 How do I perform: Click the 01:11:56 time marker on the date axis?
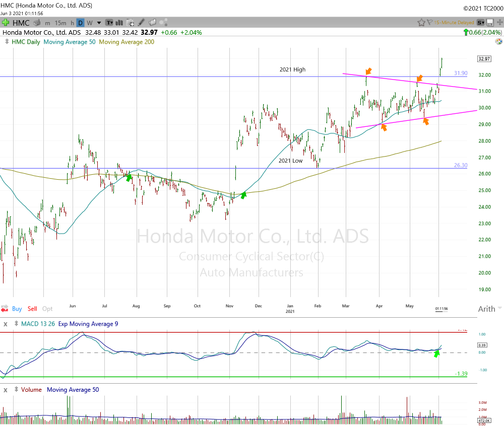tap(442, 309)
